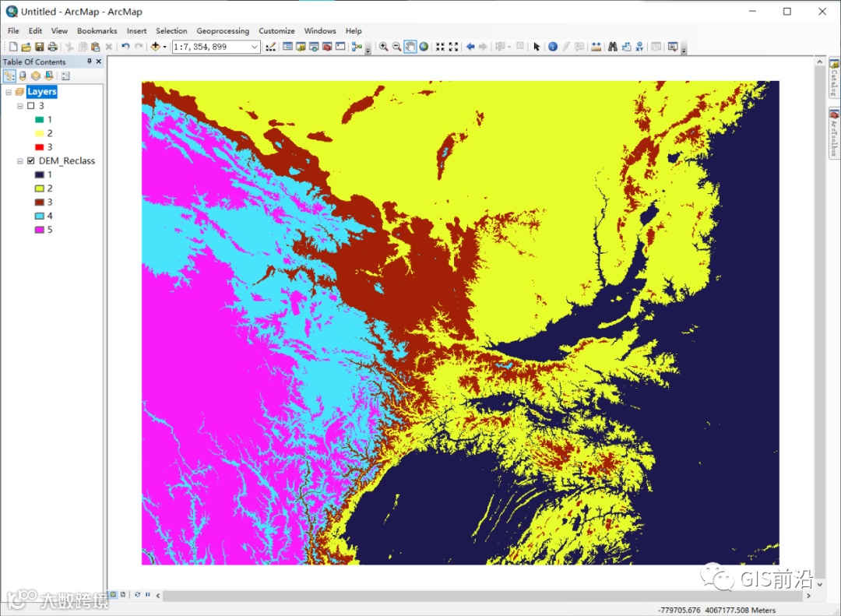Open the TOC Options button
The width and height of the screenshot is (841, 616).
65,76
